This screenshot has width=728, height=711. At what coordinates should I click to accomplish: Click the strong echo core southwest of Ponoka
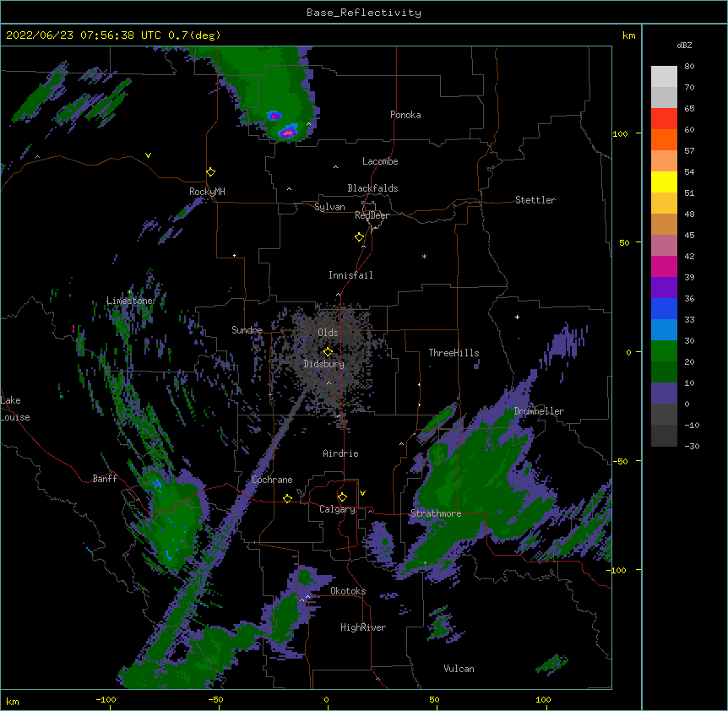pyautogui.click(x=288, y=133)
